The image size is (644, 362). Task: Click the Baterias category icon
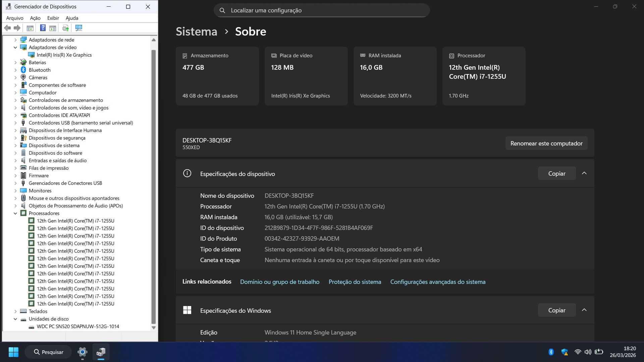pyautogui.click(x=23, y=62)
